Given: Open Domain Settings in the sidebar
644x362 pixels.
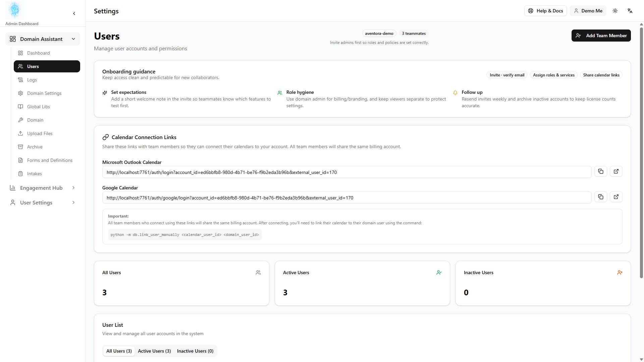Looking at the screenshot, I should click(47, 93).
